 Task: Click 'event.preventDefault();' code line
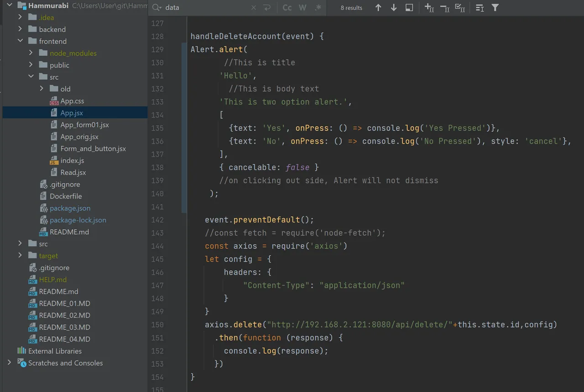[260, 220]
